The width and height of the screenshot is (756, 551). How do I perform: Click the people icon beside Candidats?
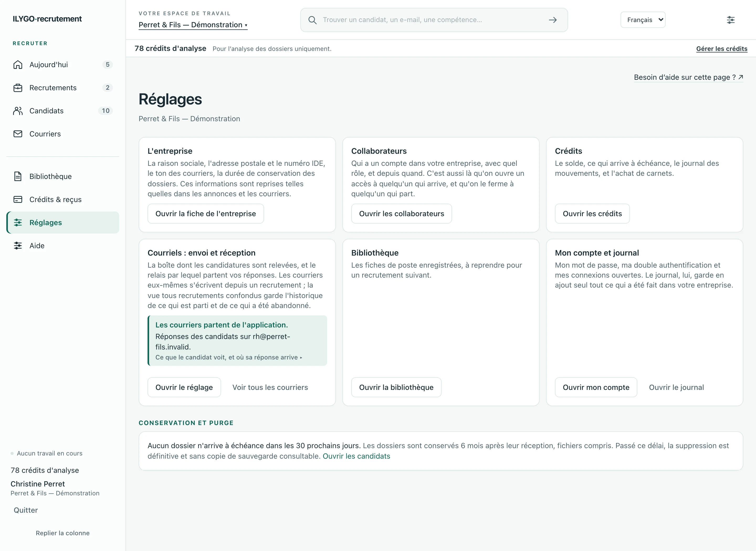[18, 111]
